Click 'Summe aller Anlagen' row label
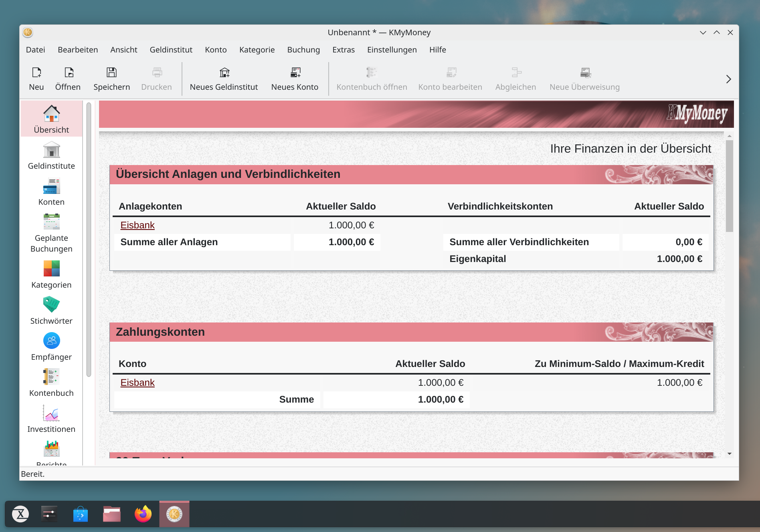The height and width of the screenshot is (532, 760). (169, 242)
